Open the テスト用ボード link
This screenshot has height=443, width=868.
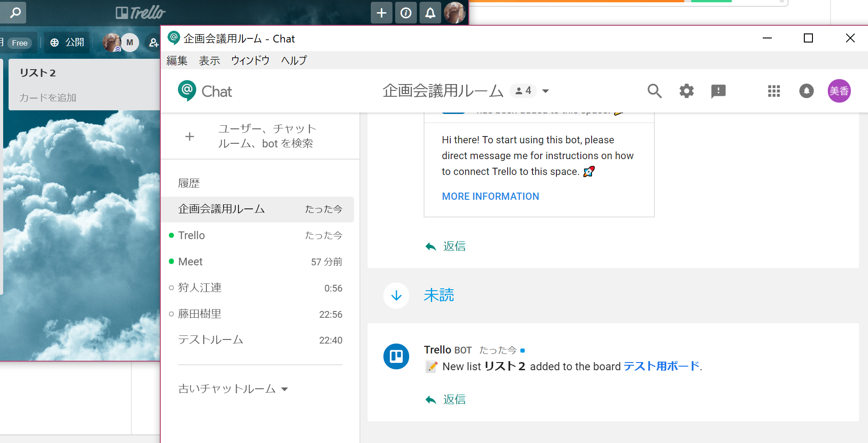[661, 366]
